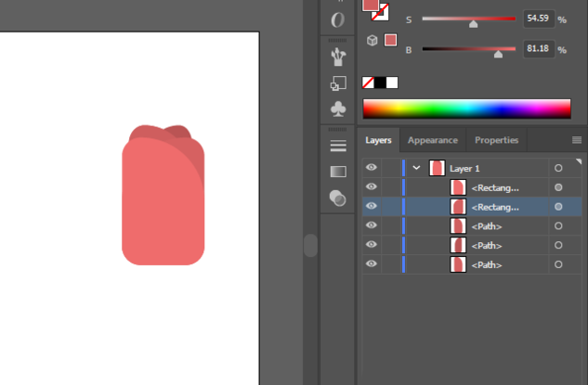The height and width of the screenshot is (385, 588).
Task: Open the Stroke panel (three lines icon)
Action: click(338, 146)
